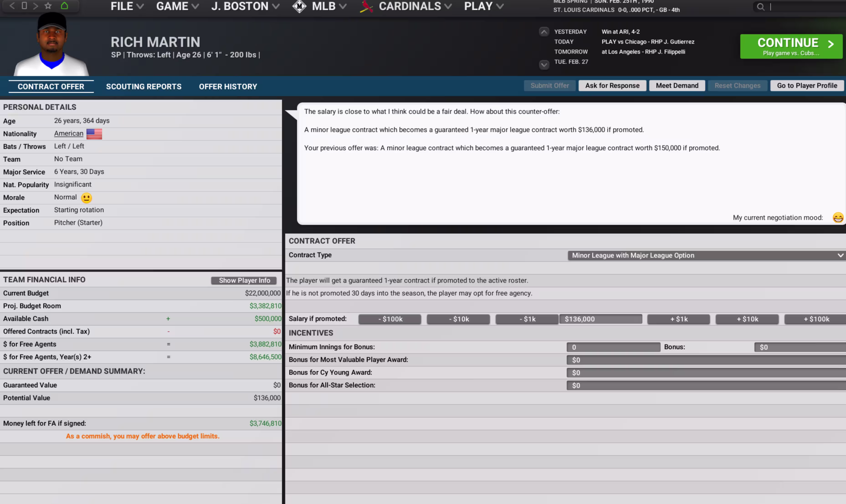Viewport: 846px width, 504px height.
Task: Click the forward navigation arrow
Action: pos(35,6)
